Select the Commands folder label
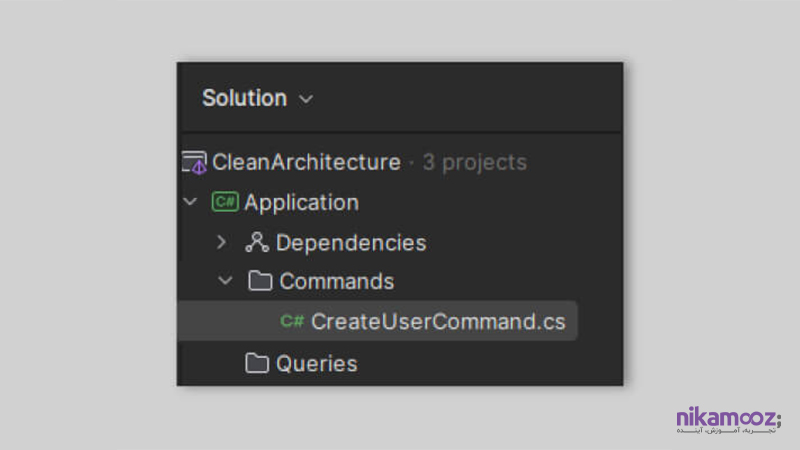800x450 pixels. [337, 282]
